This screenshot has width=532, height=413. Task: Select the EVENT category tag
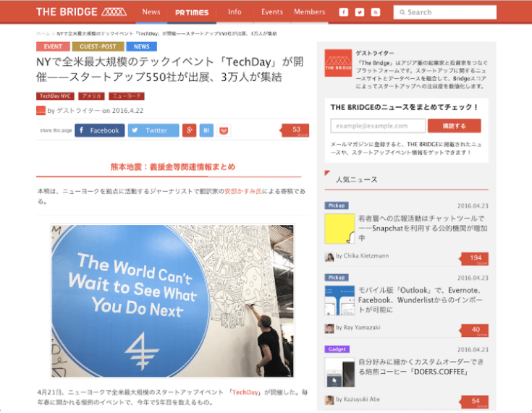[53, 46]
